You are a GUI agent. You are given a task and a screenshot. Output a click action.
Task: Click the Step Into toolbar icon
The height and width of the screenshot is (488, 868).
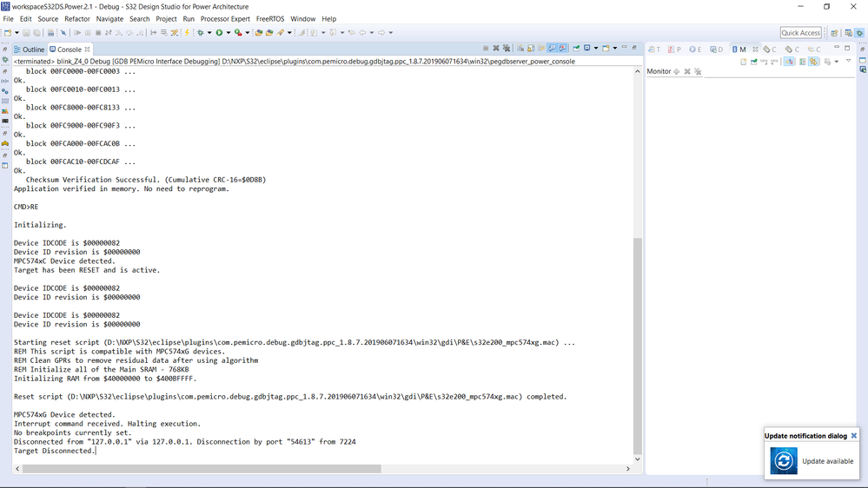click(x=119, y=33)
